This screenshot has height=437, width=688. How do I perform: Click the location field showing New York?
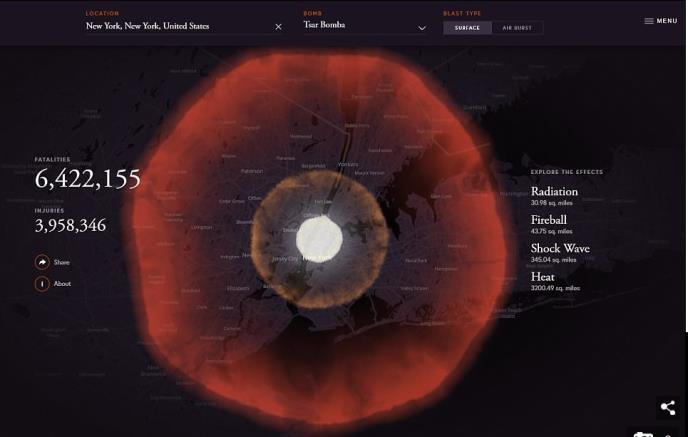(175, 26)
